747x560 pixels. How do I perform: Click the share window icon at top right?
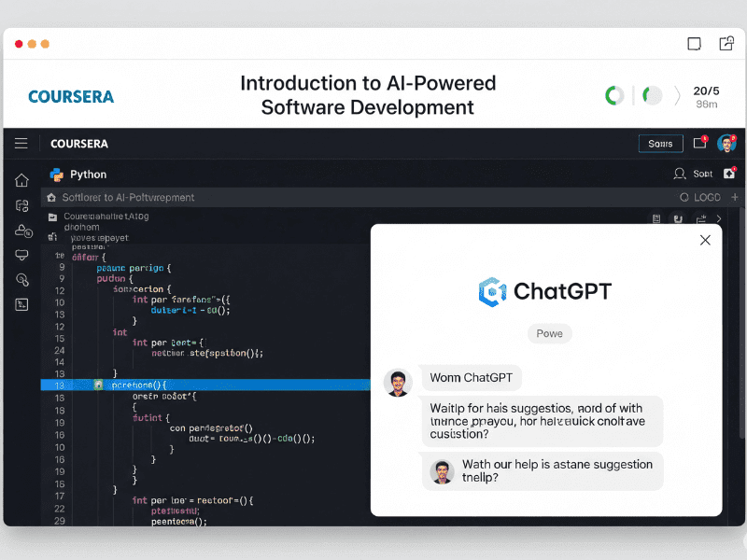[726, 43]
